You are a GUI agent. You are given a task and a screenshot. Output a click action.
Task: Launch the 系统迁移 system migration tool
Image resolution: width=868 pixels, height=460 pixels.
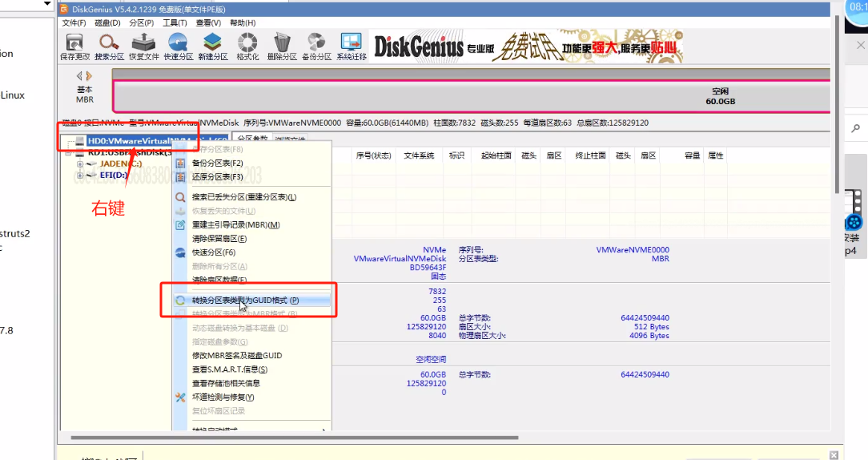click(352, 46)
